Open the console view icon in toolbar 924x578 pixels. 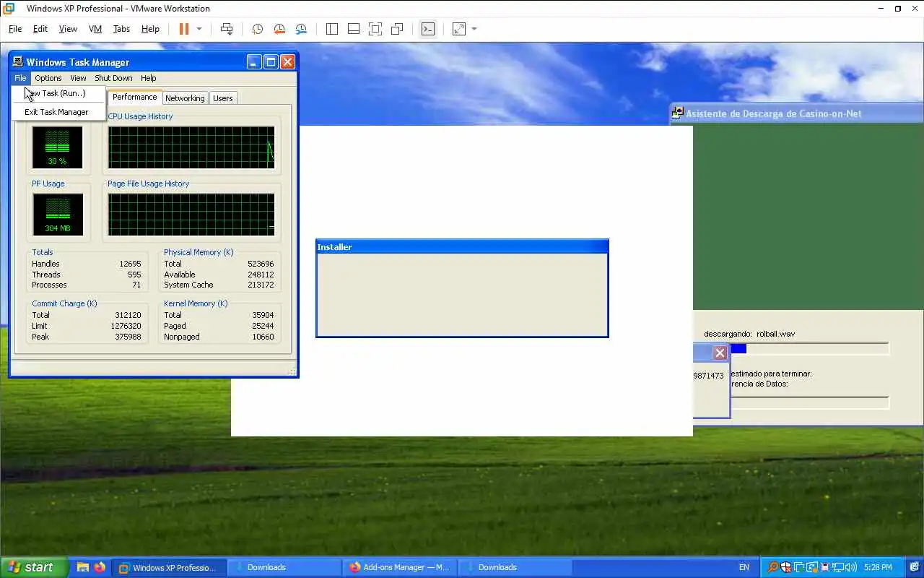[x=428, y=29]
